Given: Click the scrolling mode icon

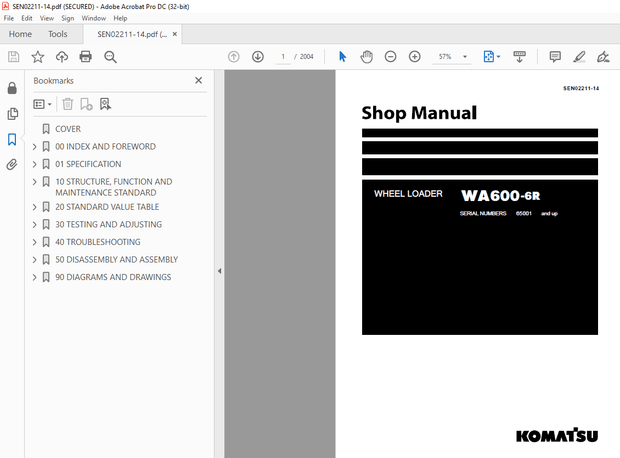Looking at the screenshot, I should point(519,57).
